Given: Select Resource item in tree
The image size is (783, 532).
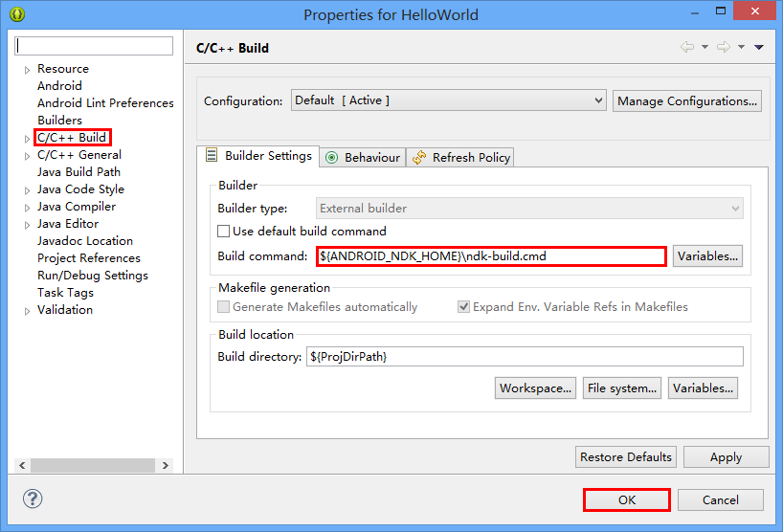Looking at the screenshot, I should pos(63,68).
